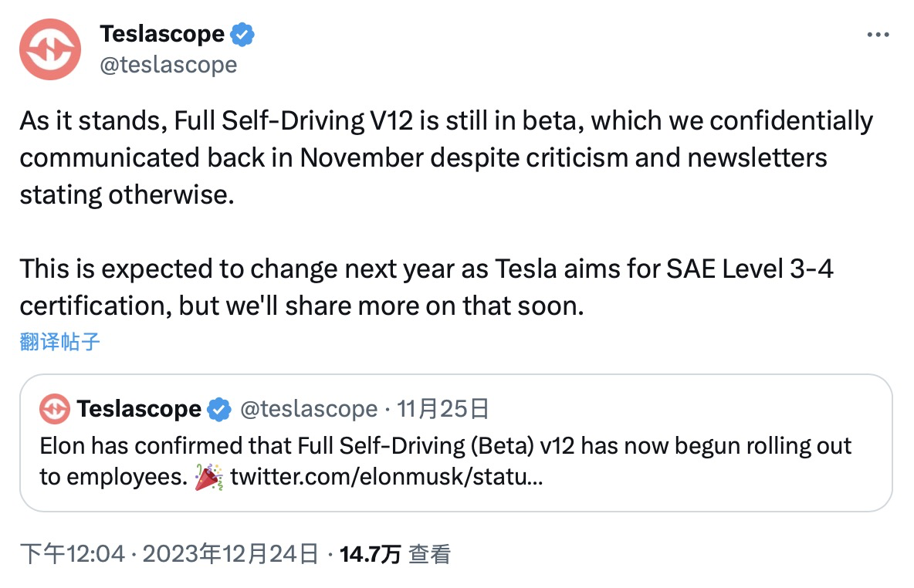
Task: Click the top @teslascope handle under the name
Action: pyautogui.click(x=168, y=65)
